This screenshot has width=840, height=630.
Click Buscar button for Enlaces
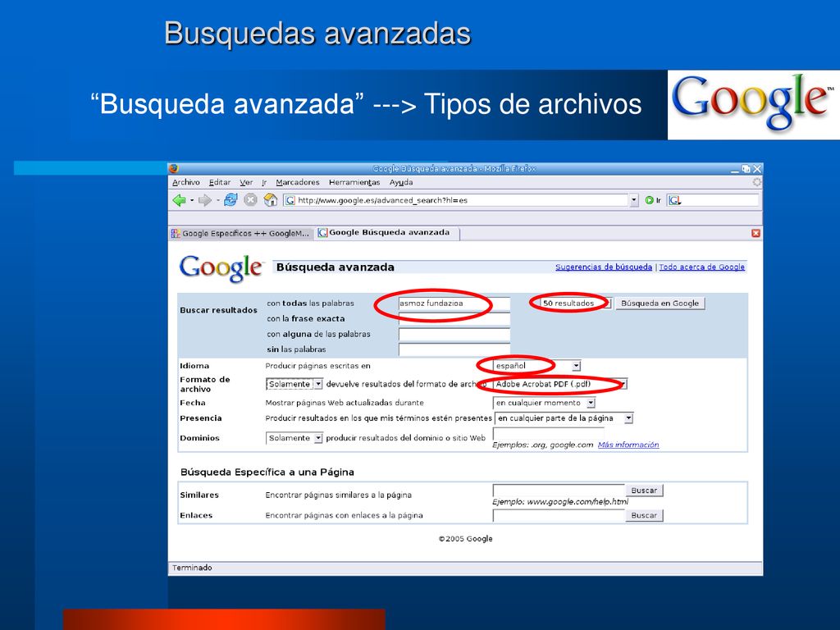click(x=644, y=516)
